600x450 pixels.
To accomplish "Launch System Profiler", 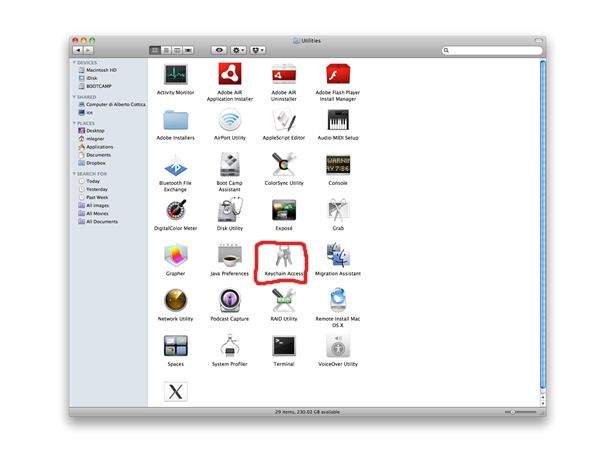I will pyautogui.click(x=230, y=346).
